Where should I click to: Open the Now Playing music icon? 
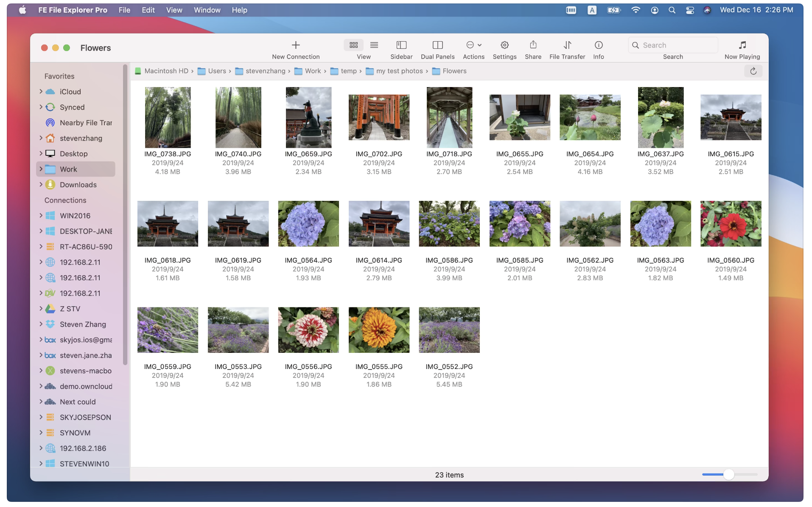pos(742,45)
